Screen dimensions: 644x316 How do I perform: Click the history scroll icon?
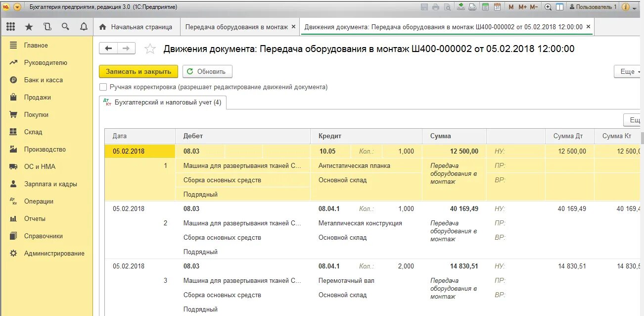click(x=46, y=26)
